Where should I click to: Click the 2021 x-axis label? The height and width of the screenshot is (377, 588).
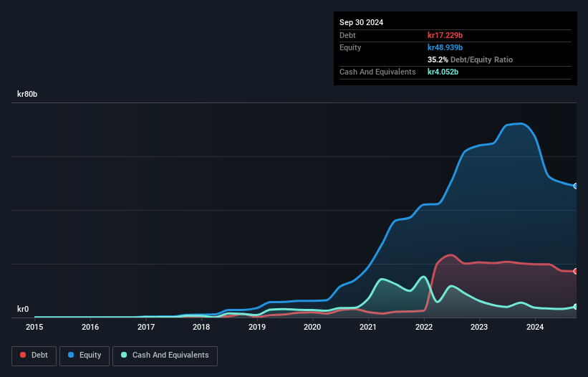[x=368, y=327]
